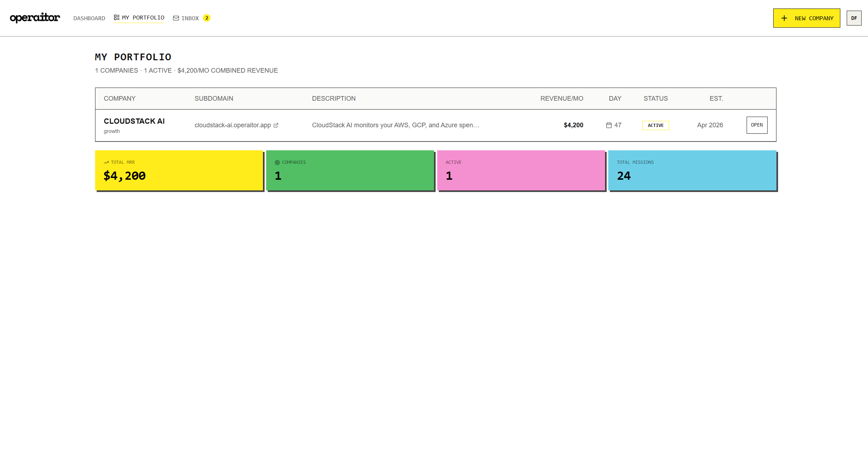
Task: Click the trending-up icon in Total MRR
Action: [106, 162]
